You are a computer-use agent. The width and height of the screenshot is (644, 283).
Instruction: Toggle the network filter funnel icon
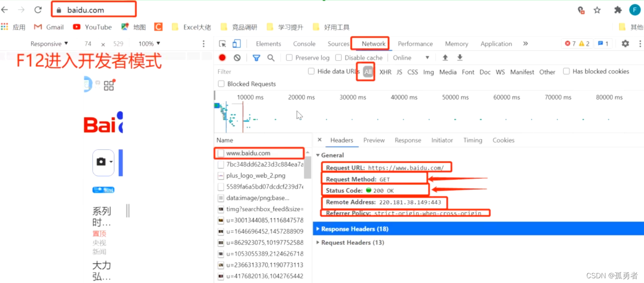[x=256, y=58]
